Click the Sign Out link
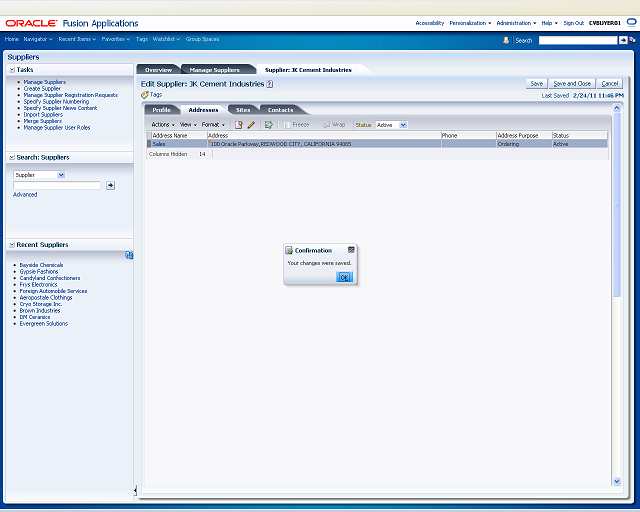 [573, 23]
